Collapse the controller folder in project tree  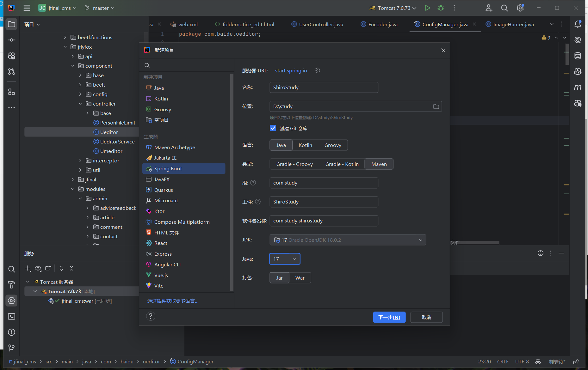(x=80, y=104)
